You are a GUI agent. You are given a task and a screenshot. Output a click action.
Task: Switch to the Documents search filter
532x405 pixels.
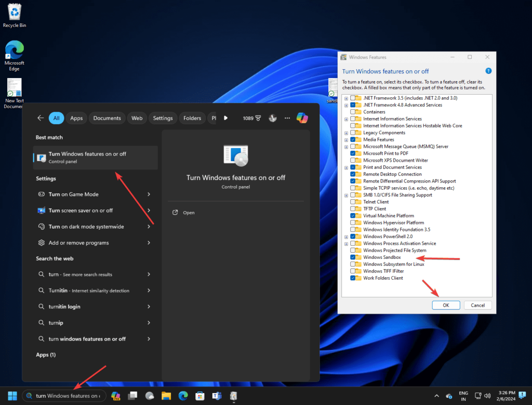[107, 118]
